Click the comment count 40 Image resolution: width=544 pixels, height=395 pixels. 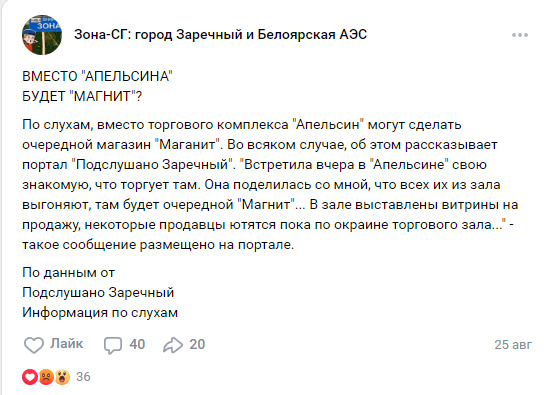[137, 344]
